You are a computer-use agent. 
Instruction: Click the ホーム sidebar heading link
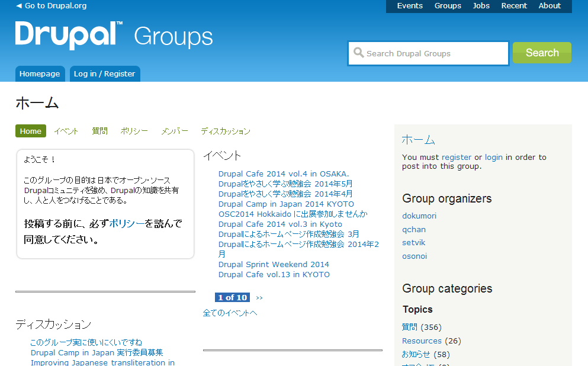tap(418, 140)
